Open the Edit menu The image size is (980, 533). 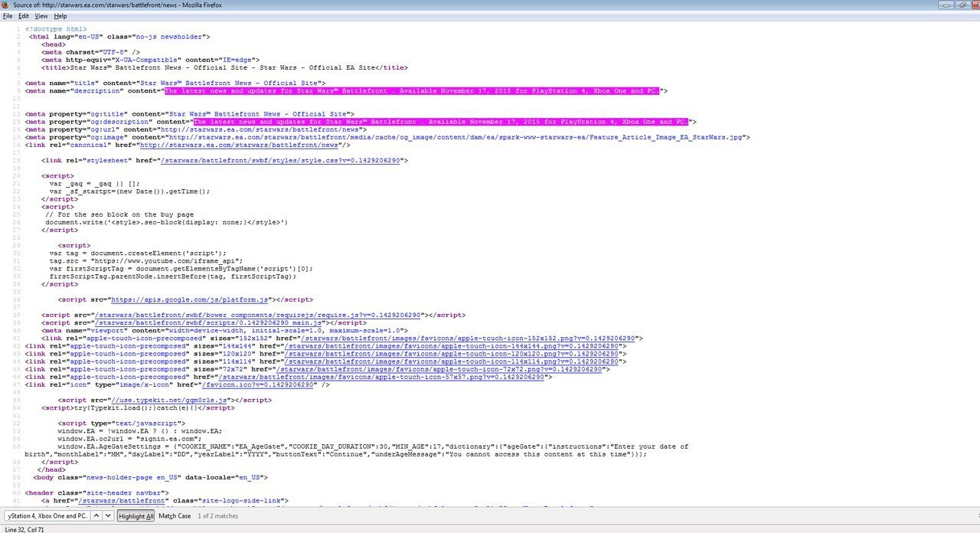[24, 15]
